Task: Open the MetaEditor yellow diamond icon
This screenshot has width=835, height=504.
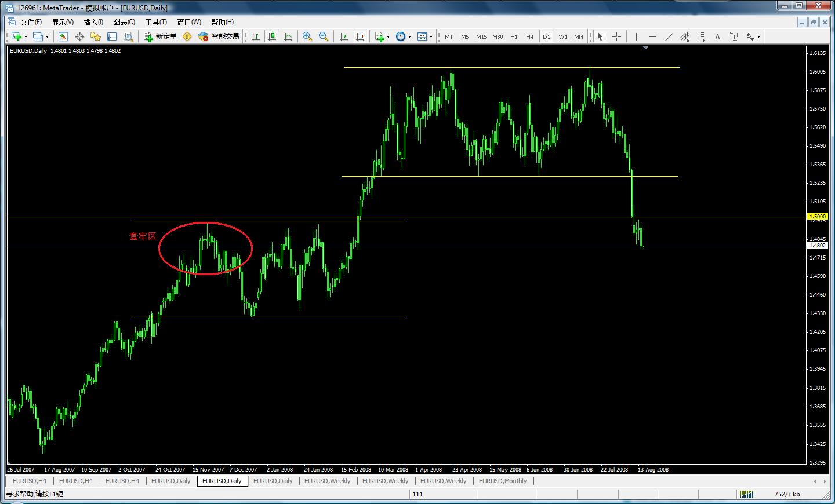Action: click(187, 36)
